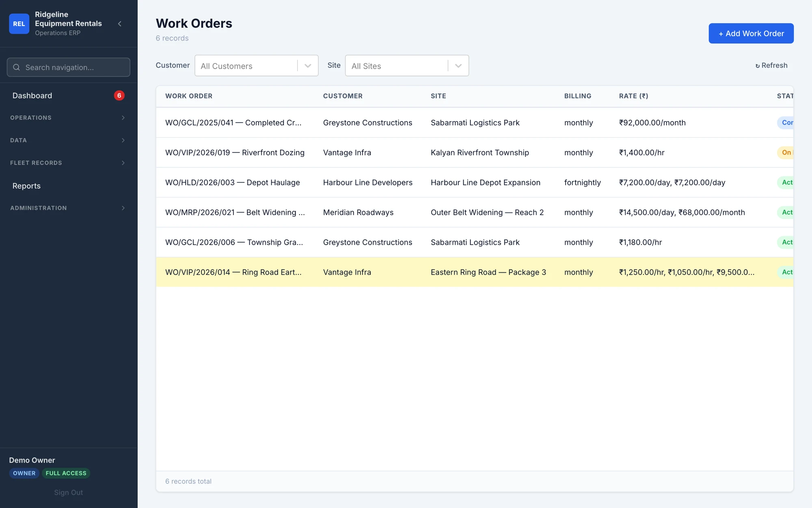The image size is (812, 508).
Task: Click the ₹1,180.00/hr rate cell
Action: pyautogui.click(x=640, y=242)
